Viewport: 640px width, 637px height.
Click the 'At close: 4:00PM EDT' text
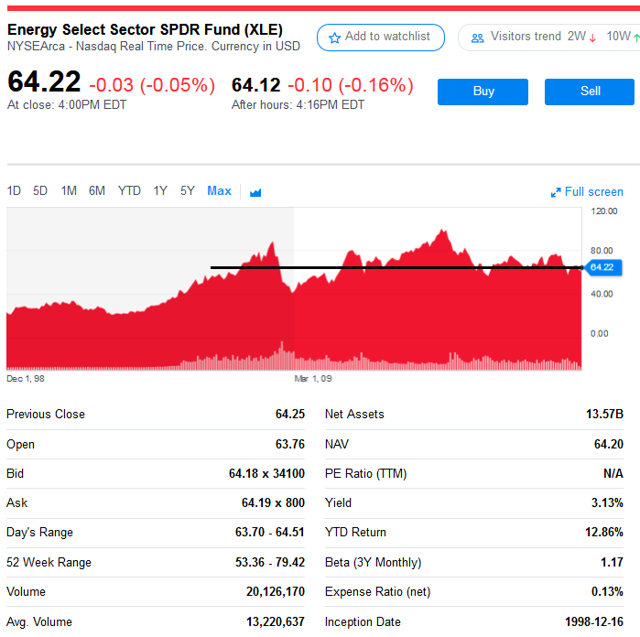point(67,105)
